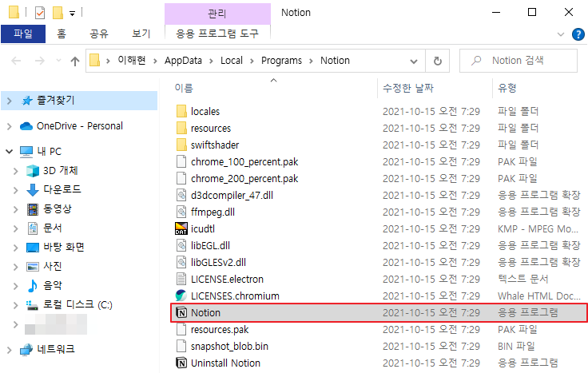Select the LICENSE.electron text file icon
The height and width of the screenshot is (373, 588).
(181, 280)
